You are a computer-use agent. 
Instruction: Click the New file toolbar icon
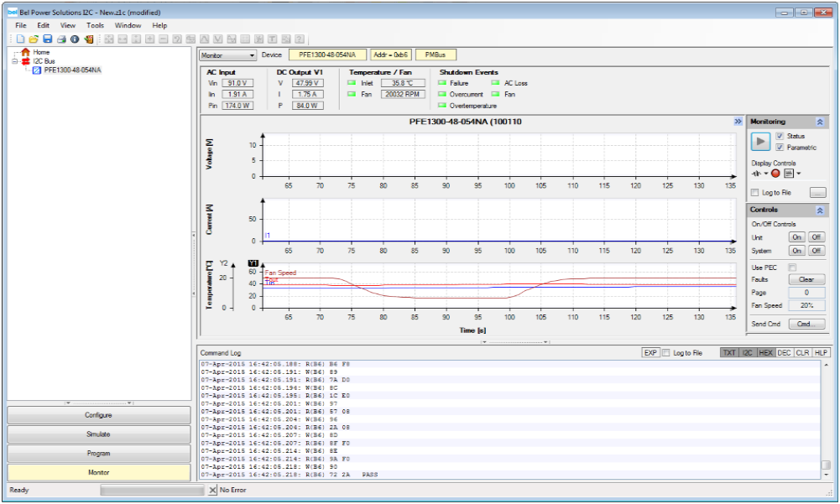pyautogui.click(x=20, y=39)
